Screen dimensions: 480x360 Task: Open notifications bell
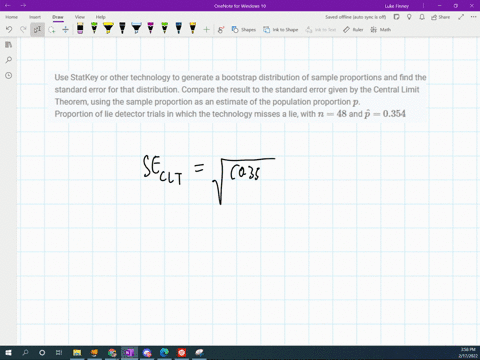pos(422,17)
